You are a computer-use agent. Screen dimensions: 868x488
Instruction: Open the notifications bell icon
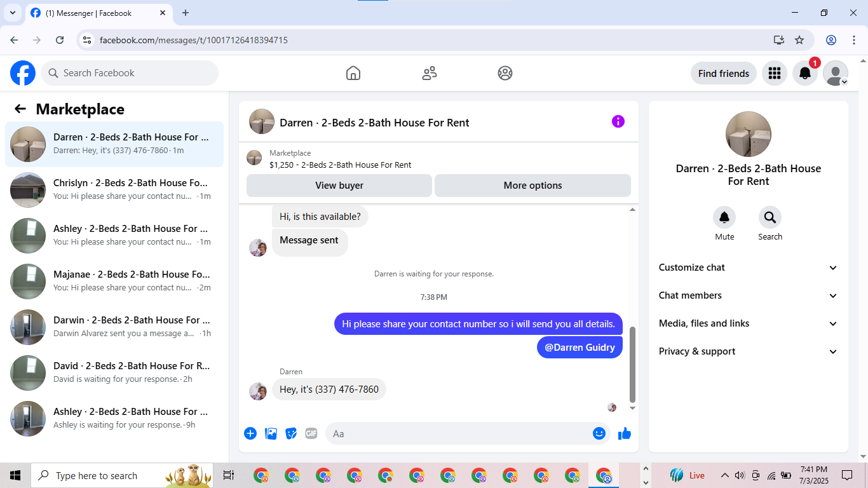click(x=805, y=73)
